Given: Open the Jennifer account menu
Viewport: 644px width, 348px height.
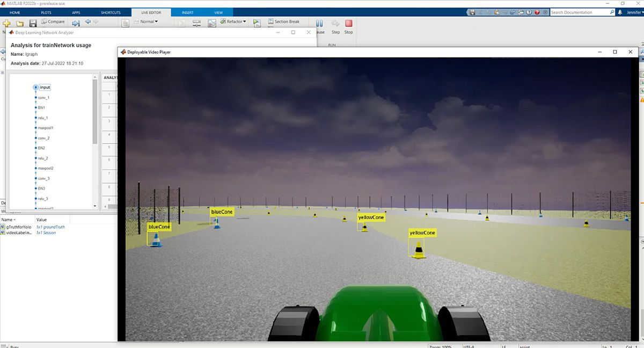Looking at the screenshot, I should coord(633,11).
